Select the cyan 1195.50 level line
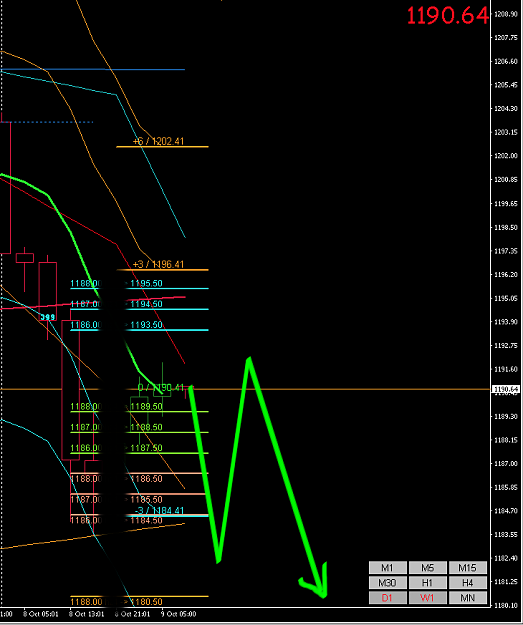Image resolution: width=523 pixels, height=625 pixels. point(167,288)
